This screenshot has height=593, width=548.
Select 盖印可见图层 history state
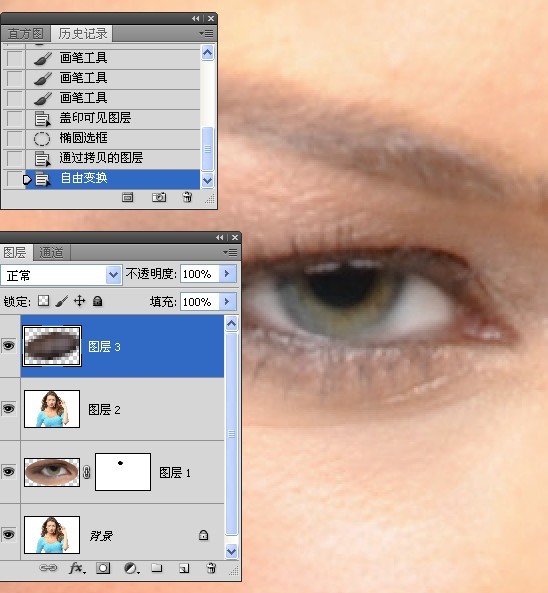pyautogui.click(x=113, y=118)
